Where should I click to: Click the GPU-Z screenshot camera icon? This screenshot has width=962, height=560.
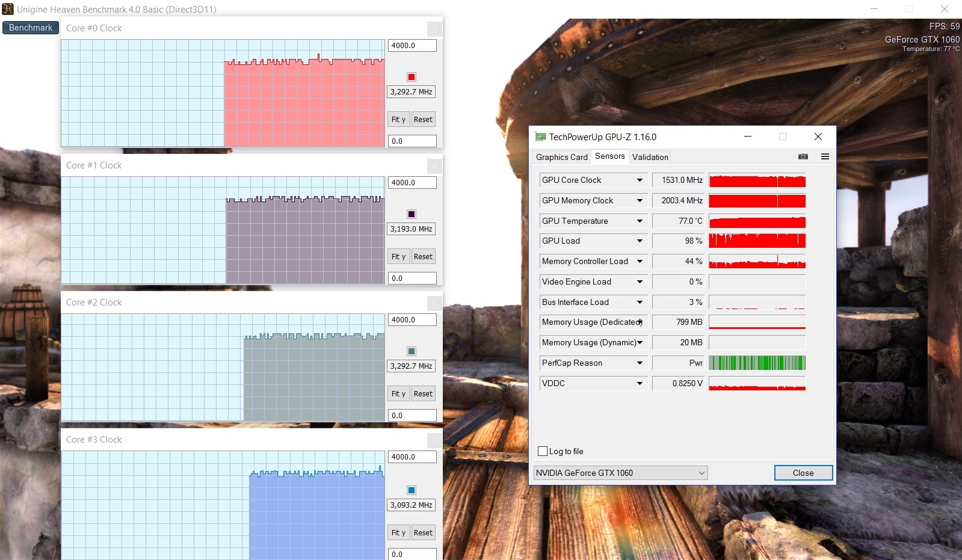[803, 156]
